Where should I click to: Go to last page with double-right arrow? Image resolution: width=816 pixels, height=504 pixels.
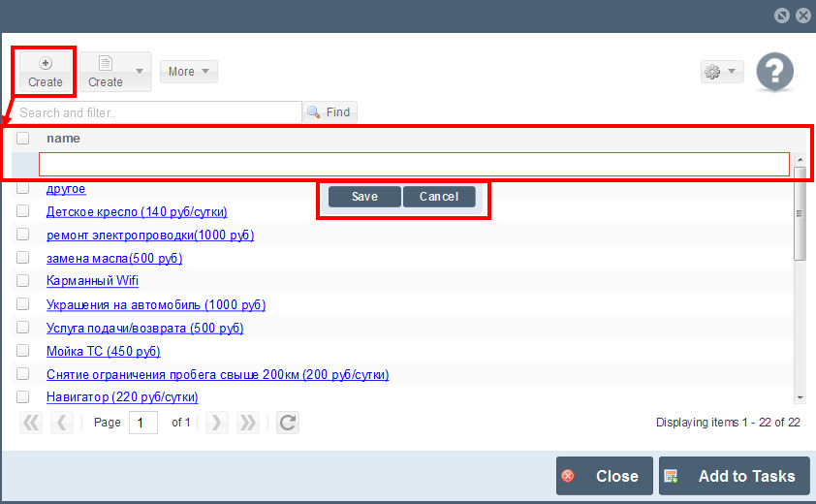tap(248, 423)
